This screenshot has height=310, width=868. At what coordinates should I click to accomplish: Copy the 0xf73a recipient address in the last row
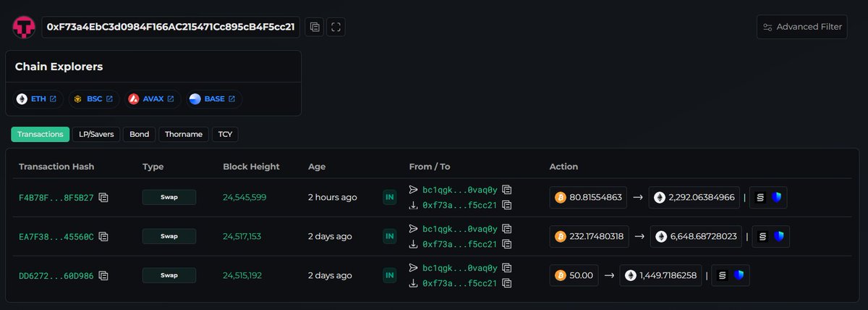[507, 283]
